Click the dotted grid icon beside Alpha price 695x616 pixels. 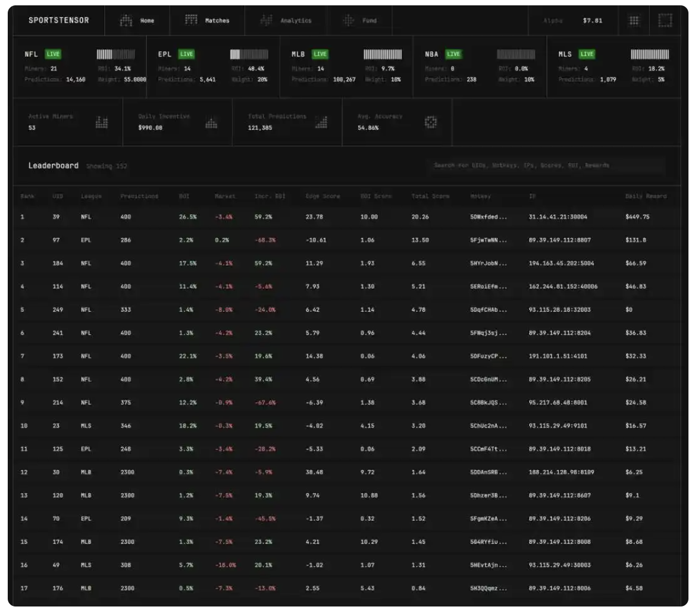[634, 20]
